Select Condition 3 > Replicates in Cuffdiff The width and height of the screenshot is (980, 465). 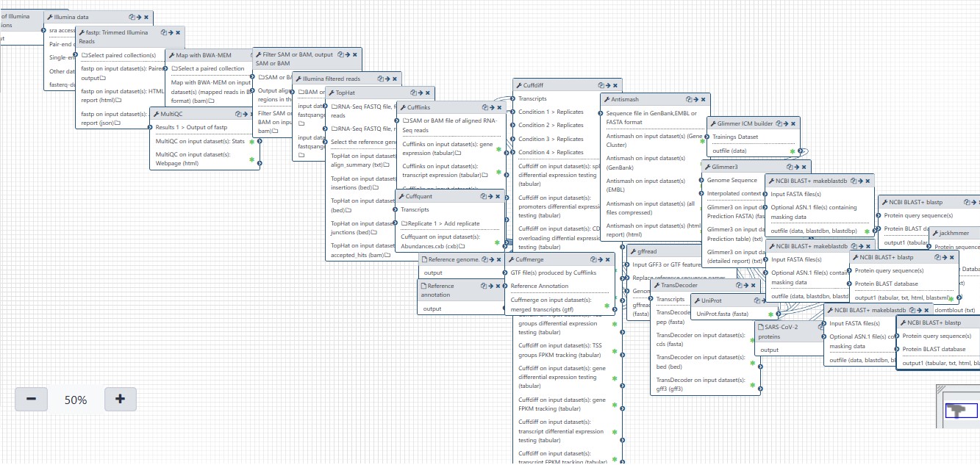551,139
